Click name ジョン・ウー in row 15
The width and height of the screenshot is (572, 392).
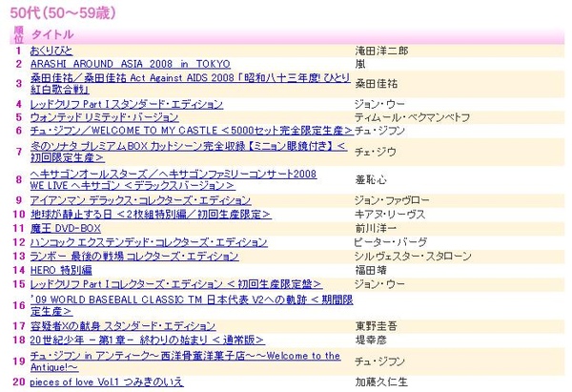click(x=379, y=284)
